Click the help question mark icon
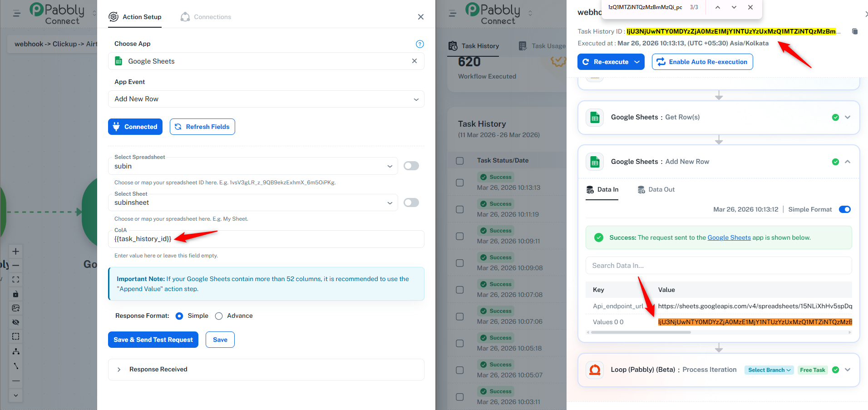 click(x=419, y=44)
